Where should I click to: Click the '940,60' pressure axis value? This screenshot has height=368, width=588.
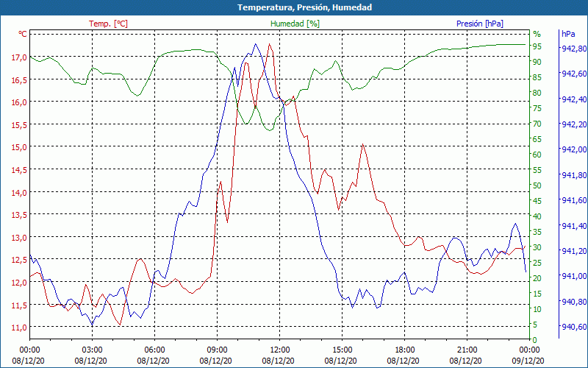574,327
